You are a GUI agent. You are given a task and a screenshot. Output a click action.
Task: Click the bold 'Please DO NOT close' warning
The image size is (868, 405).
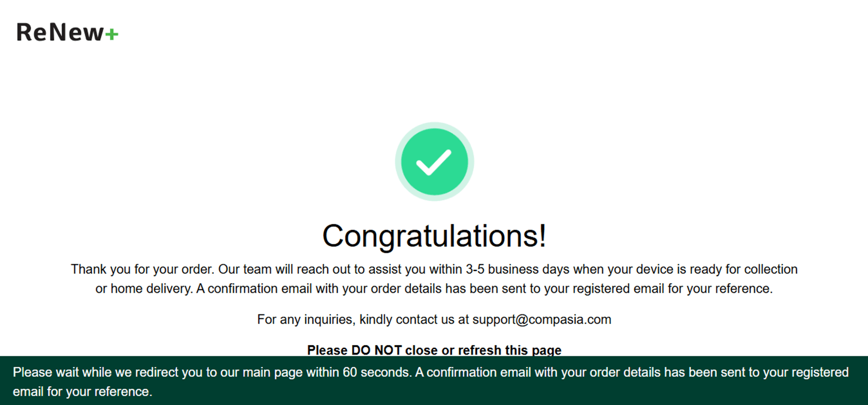pos(434,350)
